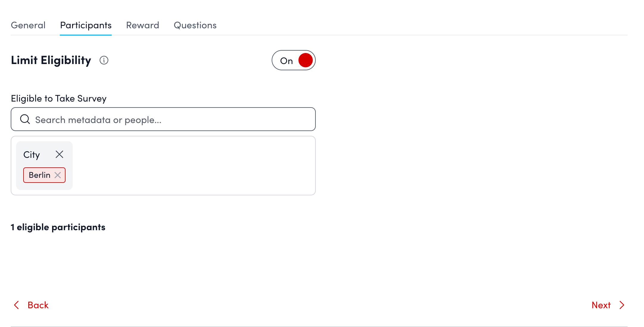
Task: Click the Participants tab label
Action: click(85, 25)
